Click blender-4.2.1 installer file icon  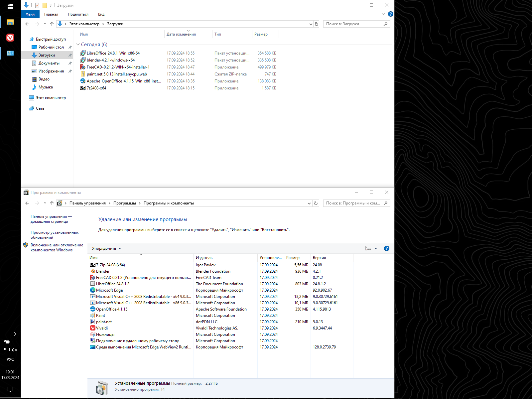tap(83, 60)
